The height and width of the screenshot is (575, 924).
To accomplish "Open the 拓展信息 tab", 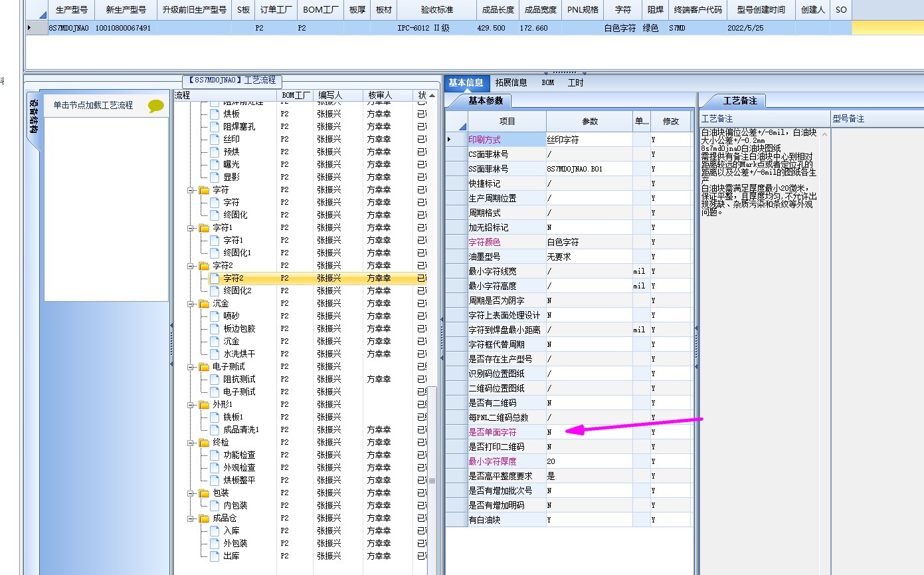I will click(511, 83).
